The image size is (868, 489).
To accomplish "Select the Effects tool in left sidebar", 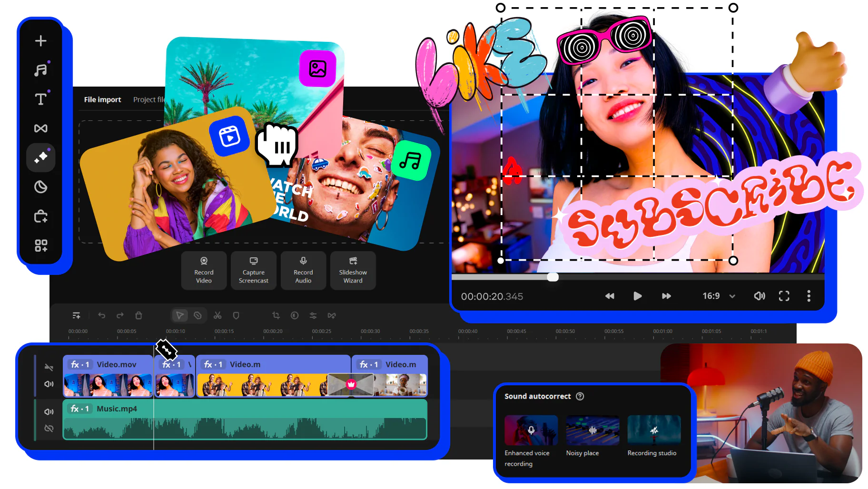I will [41, 157].
